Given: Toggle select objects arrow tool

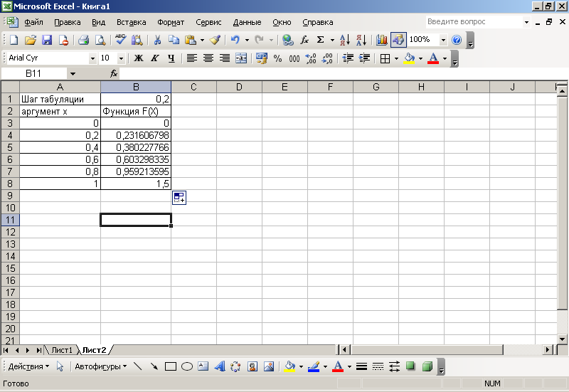Looking at the screenshot, I should 60,366.
